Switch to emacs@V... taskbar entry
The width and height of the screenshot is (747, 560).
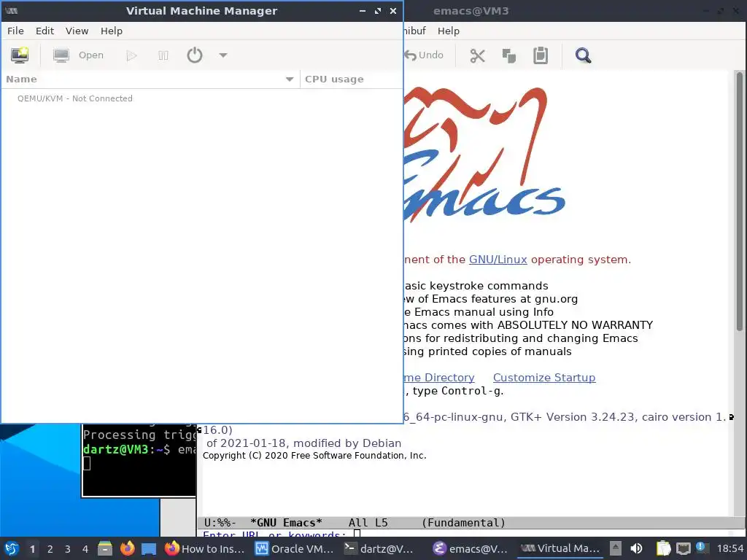click(470, 548)
